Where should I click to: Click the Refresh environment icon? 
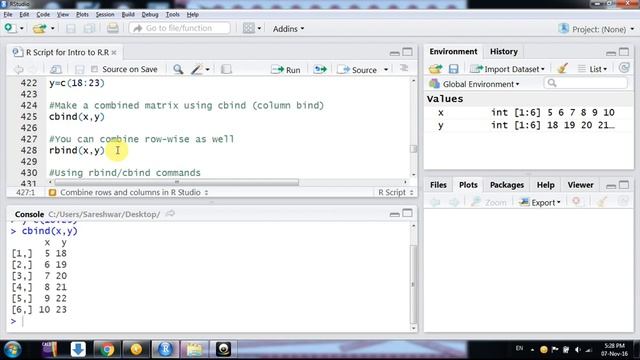(x=624, y=68)
